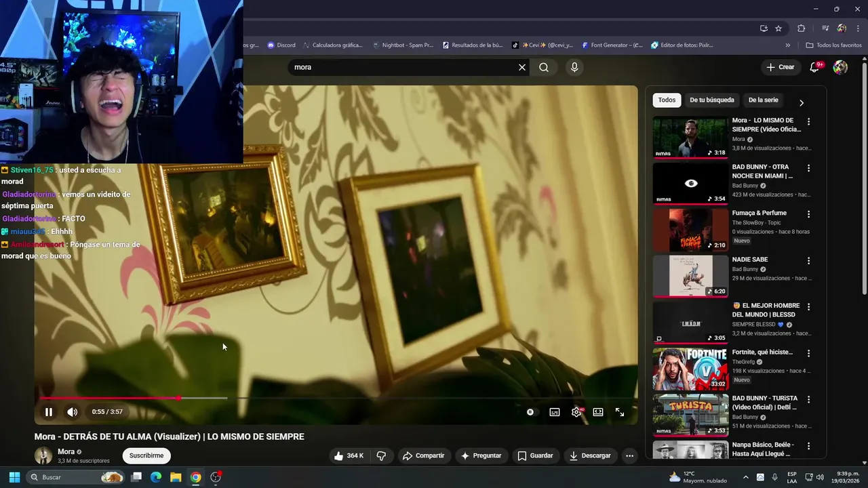Click the install app icon in address bar
The width and height of the screenshot is (868, 488).
(764, 28)
